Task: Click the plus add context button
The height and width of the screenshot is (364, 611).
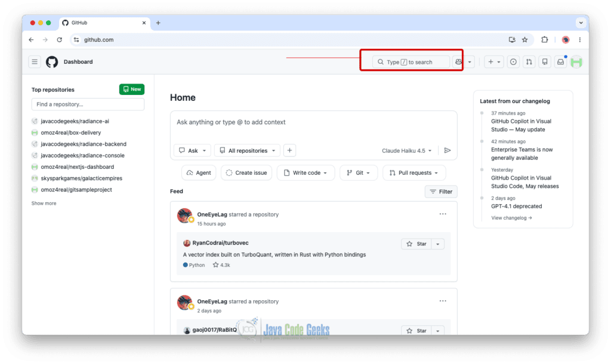Action: (x=289, y=150)
